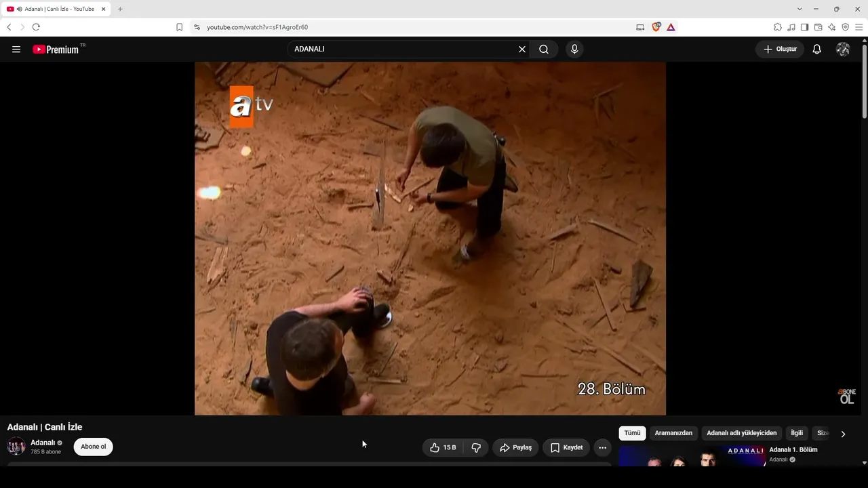Image resolution: width=868 pixels, height=488 pixels.
Task: Click the ABONE OL watermark in player
Action: [847, 396]
